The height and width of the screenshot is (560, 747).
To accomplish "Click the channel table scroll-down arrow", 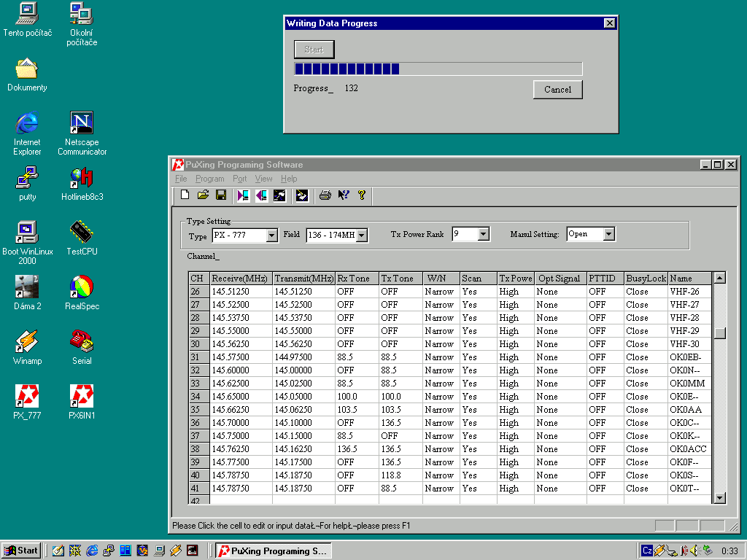I will 720,498.
